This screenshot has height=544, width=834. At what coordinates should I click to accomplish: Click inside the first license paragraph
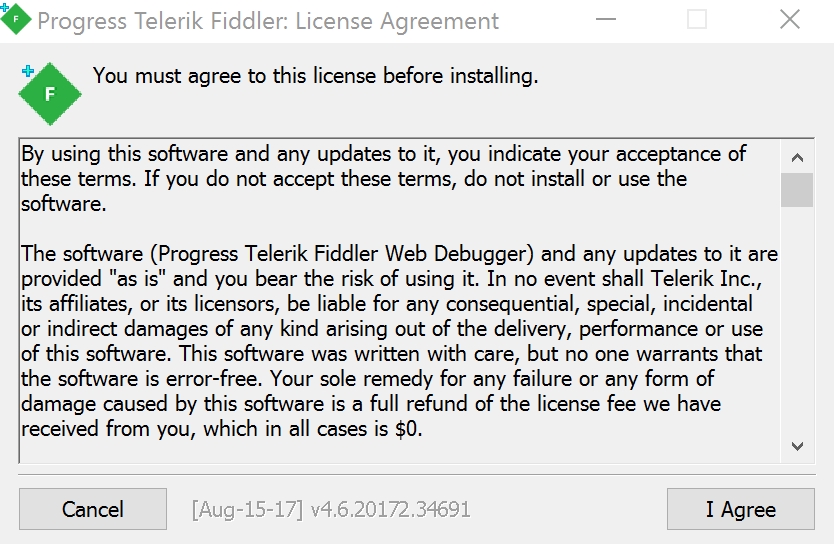[380, 178]
